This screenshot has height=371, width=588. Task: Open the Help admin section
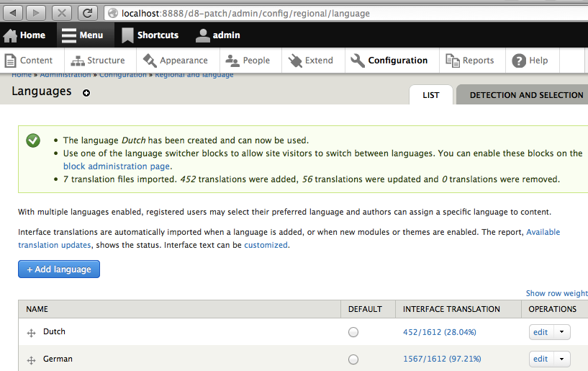tap(533, 61)
